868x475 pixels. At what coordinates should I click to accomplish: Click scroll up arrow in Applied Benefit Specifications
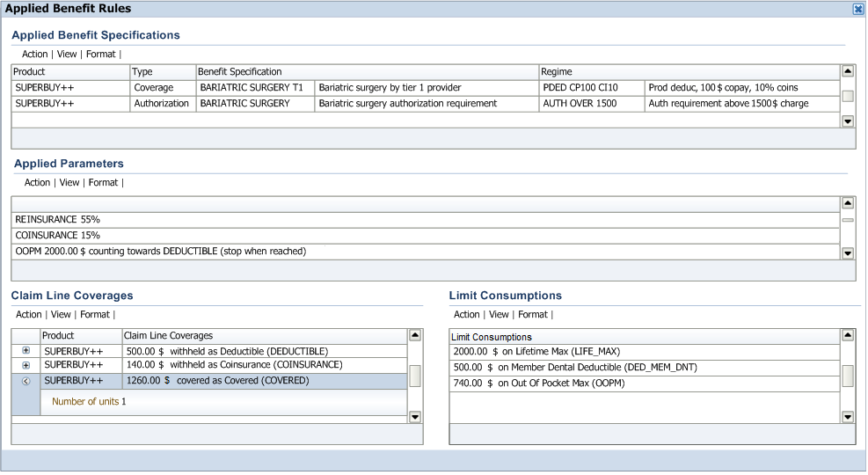point(848,71)
